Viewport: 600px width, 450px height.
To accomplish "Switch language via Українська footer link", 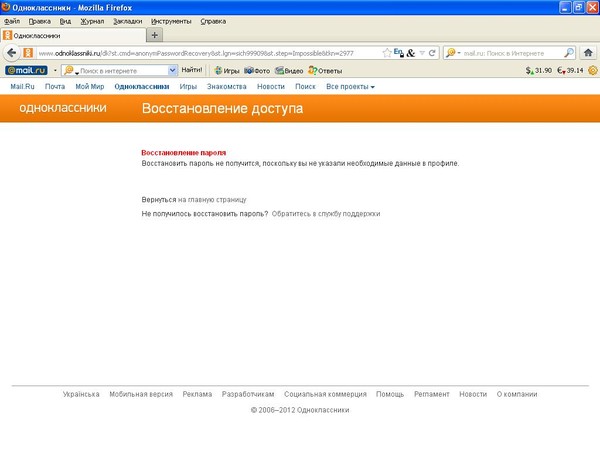I will click(81, 394).
